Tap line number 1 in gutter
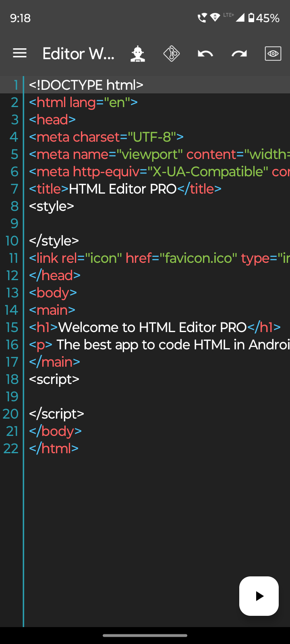 coord(16,85)
